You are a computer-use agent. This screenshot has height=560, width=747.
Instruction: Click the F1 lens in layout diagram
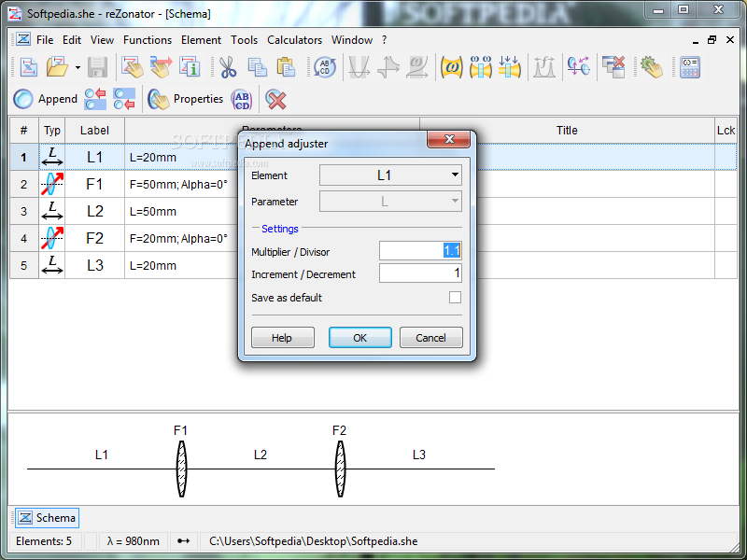tap(181, 469)
